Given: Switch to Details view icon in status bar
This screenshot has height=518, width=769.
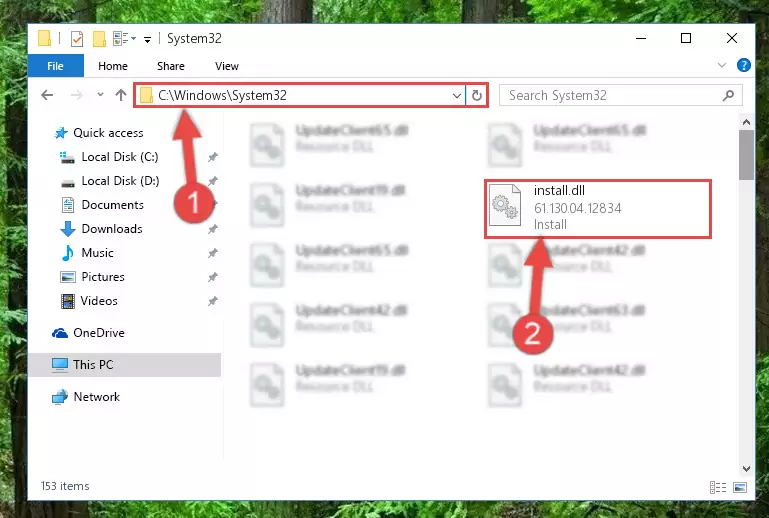Looking at the screenshot, I should (718, 487).
